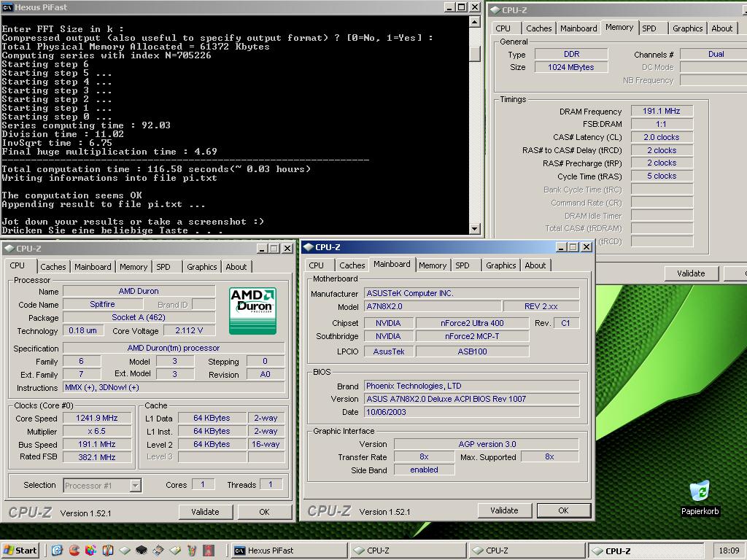
Task: Click PiFast console scrollbar up arrow
Action: pos(474,21)
